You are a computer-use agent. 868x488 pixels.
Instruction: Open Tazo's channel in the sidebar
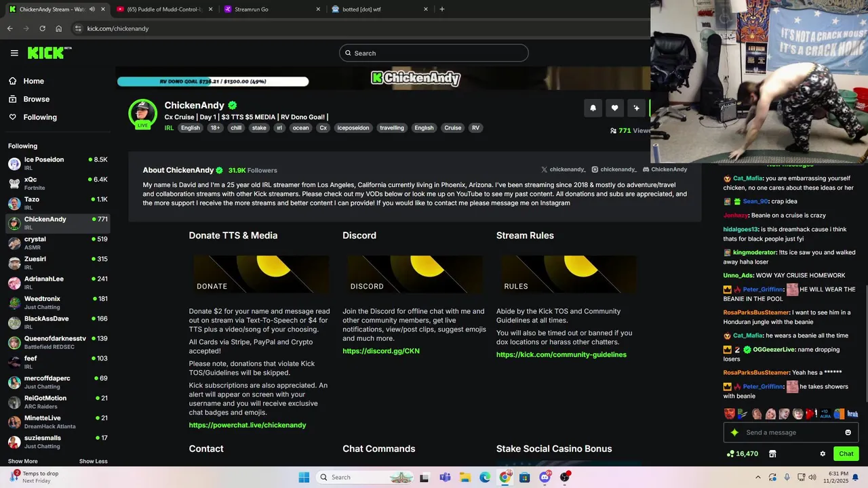(58, 203)
